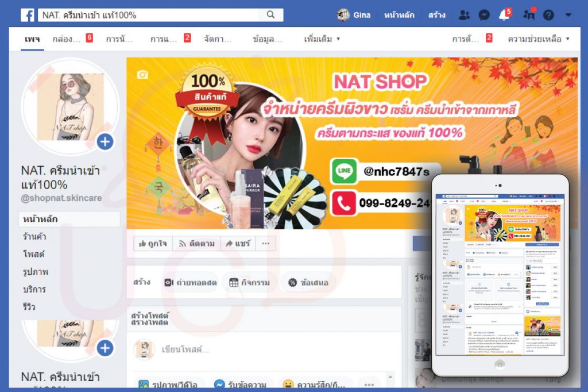The image size is (588, 392).
Task: Open the notifications bell icon
Action: tap(504, 15)
